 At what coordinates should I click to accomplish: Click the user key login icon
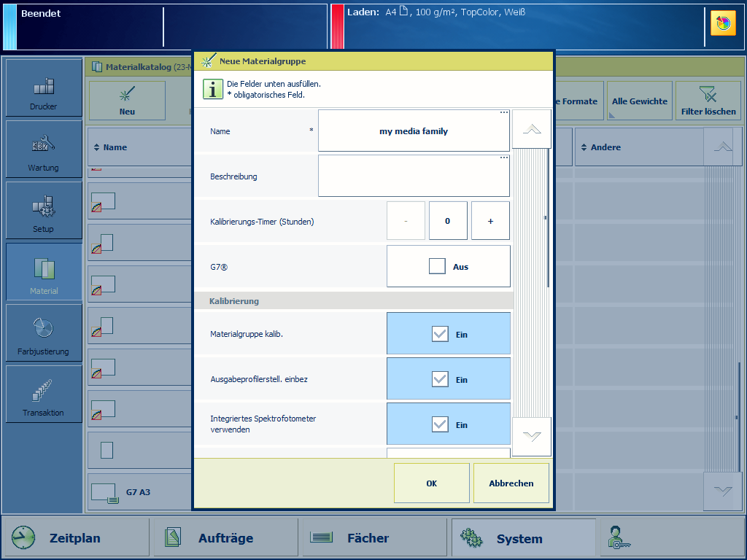click(619, 538)
